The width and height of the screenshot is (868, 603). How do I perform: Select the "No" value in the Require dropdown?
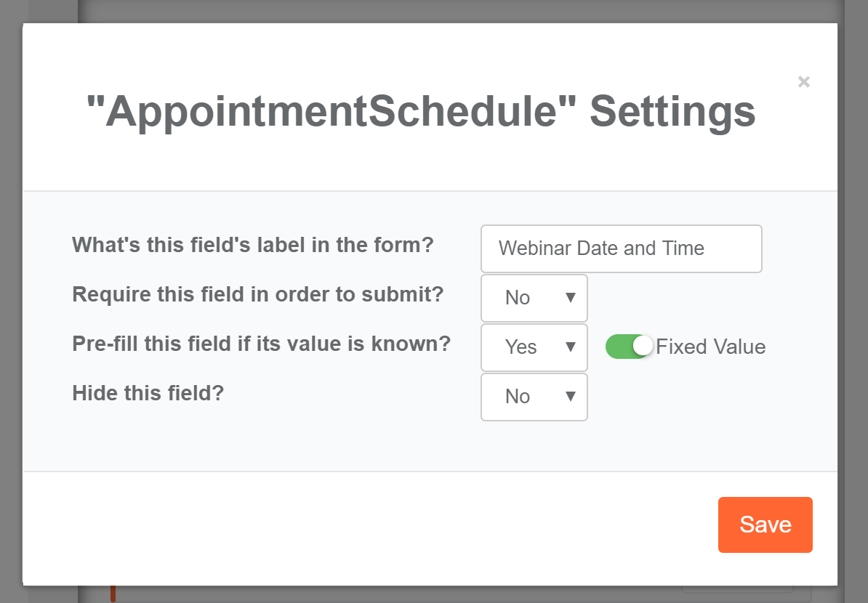[518, 298]
